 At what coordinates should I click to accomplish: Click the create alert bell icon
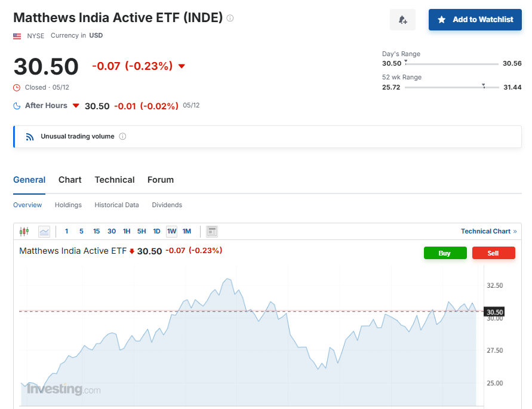tap(402, 20)
